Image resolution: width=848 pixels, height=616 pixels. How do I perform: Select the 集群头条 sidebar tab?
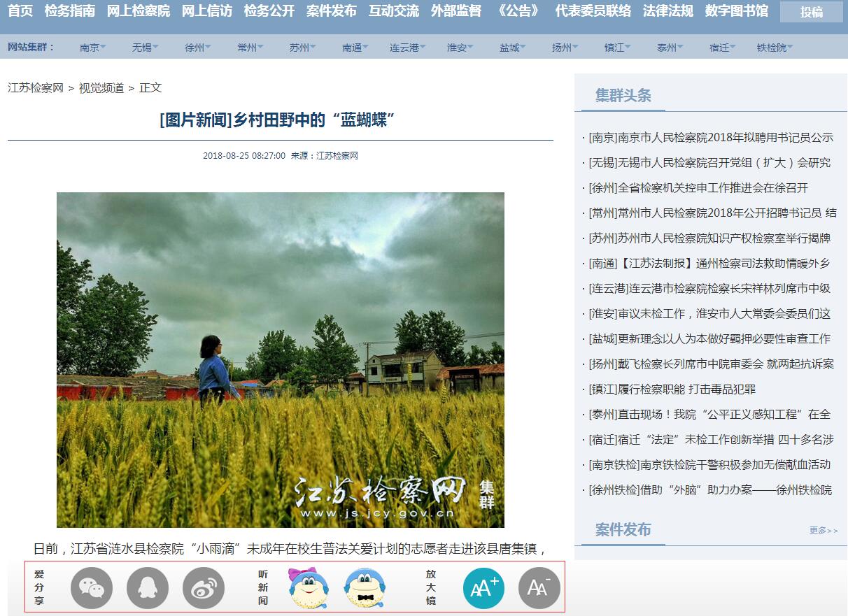(x=623, y=96)
